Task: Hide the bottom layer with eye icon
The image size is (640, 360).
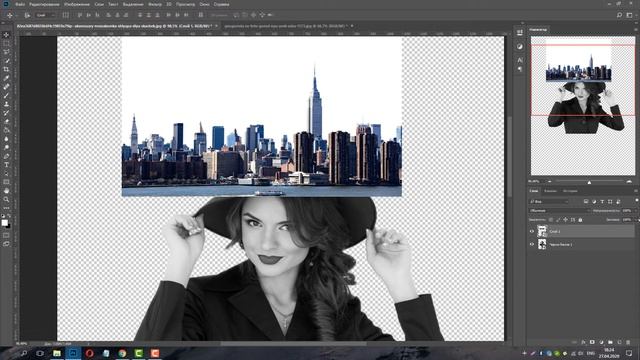Action: click(531, 244)
